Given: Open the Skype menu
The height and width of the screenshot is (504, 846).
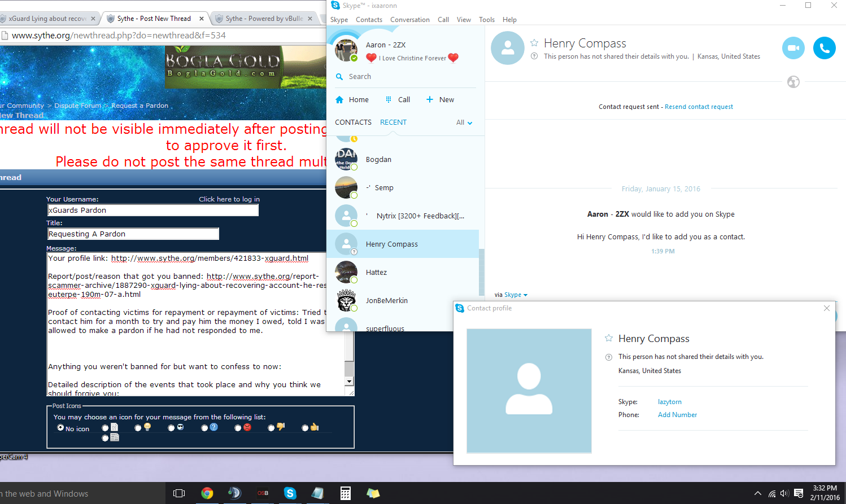Looking at the screenshot, I should (339, 20).
